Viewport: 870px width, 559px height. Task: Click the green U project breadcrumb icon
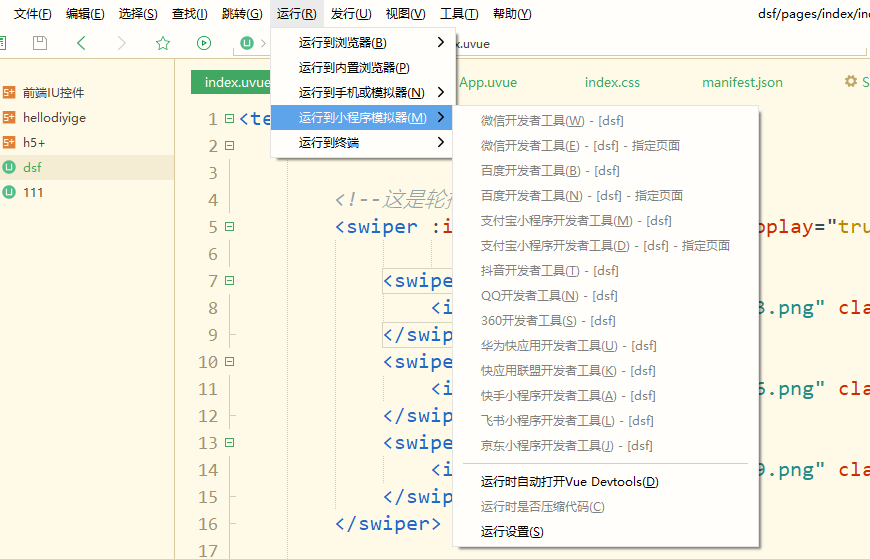(x=247, y=43)
